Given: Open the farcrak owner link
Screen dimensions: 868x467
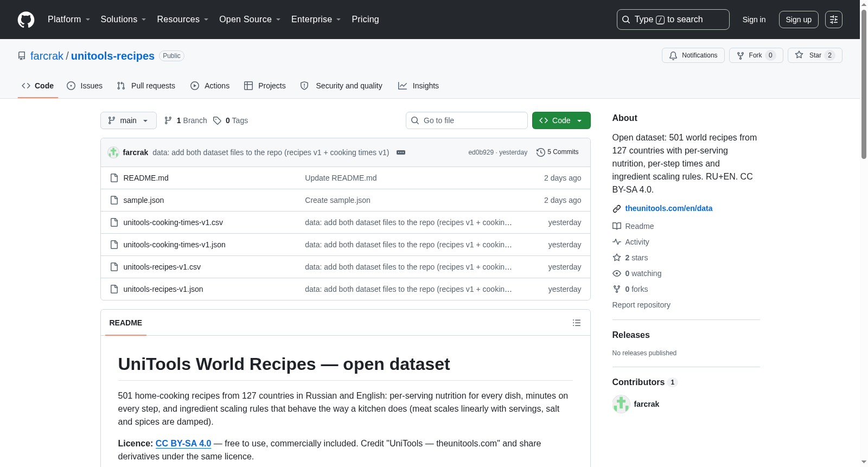Looking at the screenshot, I should tap(47, 56).
